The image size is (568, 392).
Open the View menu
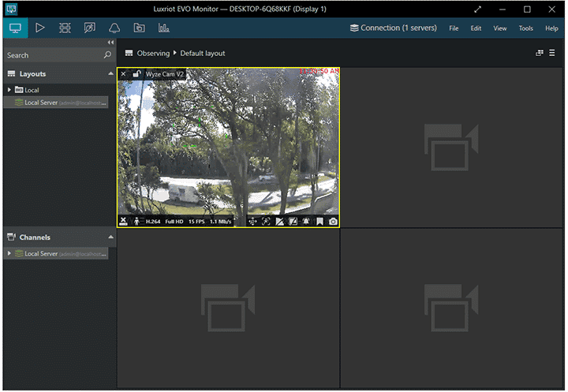[x=499, y=28]
